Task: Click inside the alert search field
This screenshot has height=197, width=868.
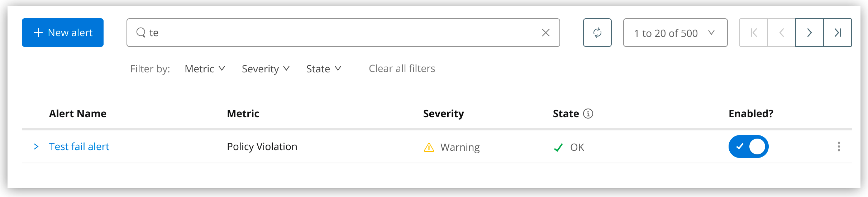Action: tap(340, 33)
